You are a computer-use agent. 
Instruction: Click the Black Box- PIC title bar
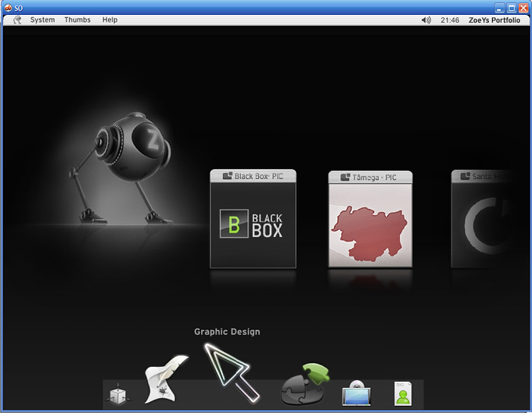click(x=253, y=176)
